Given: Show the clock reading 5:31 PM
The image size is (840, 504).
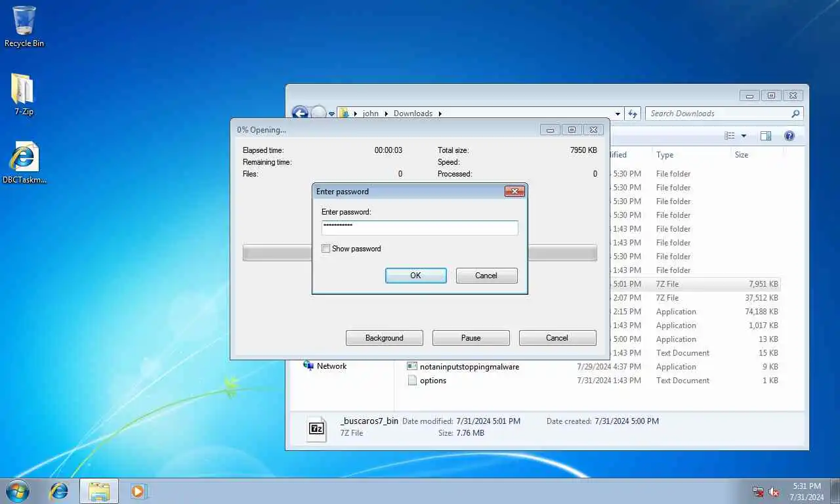Looking at the screenshot, I should (807, 486).
